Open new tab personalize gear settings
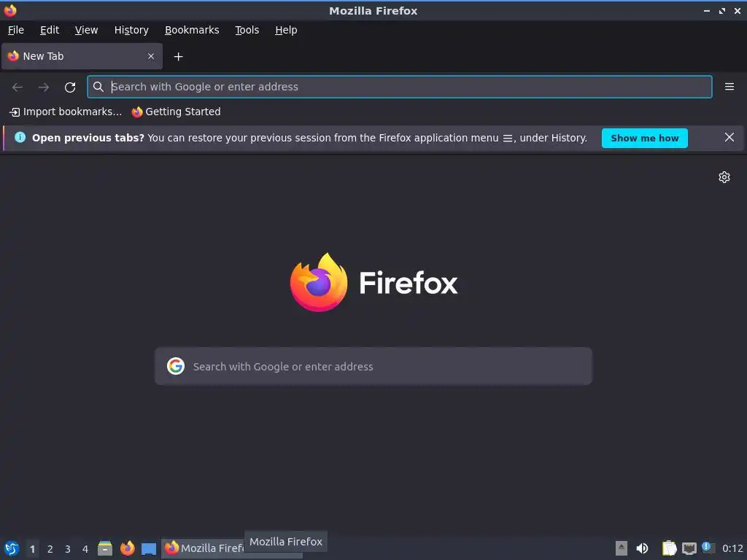Viewport: 747px width, 560px height. pyautogui.click(x=724, y=177)
